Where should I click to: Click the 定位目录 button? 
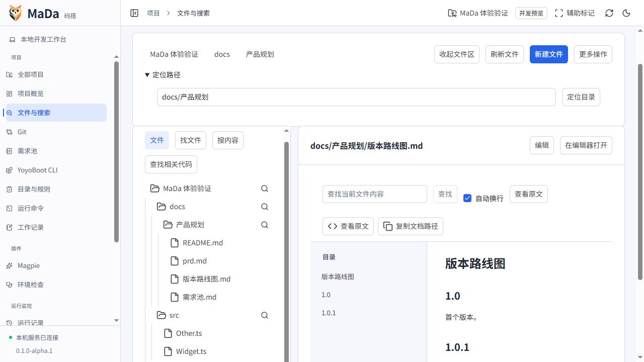[581, 97]
